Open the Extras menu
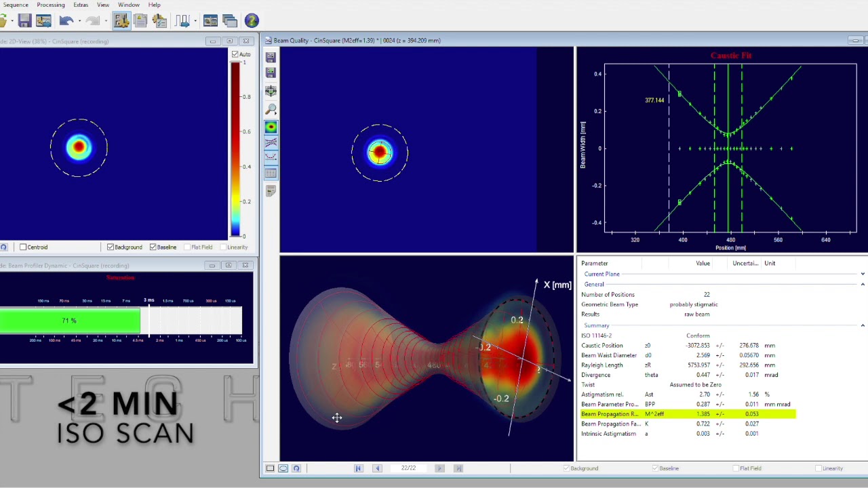868x488 pixels. coord(81,5)
